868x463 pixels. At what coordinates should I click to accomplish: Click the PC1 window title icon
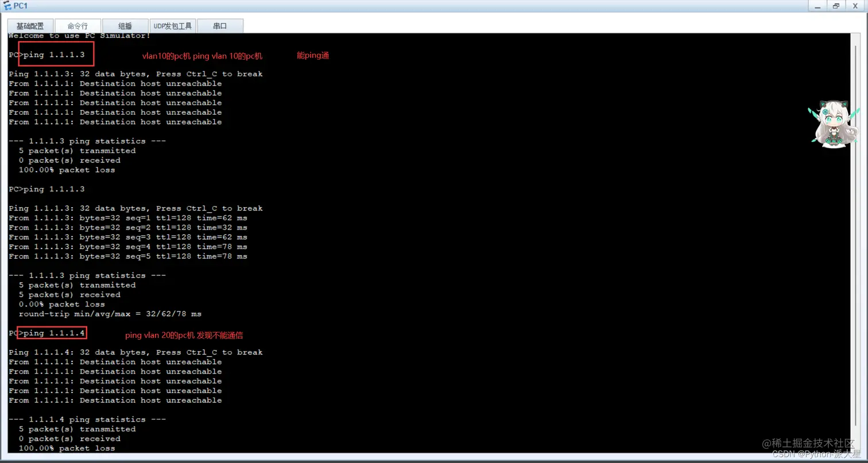coord(7,6)
